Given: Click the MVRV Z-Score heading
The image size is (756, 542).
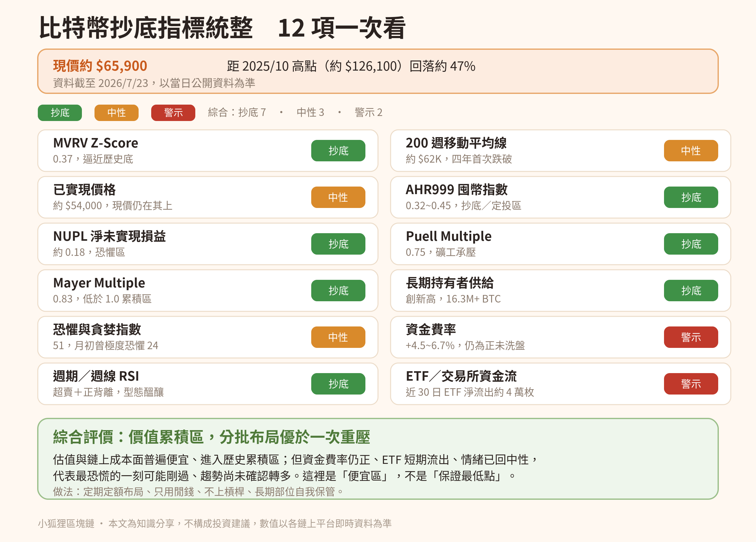Looking at the screenshot, I should [x=96, y=143].
